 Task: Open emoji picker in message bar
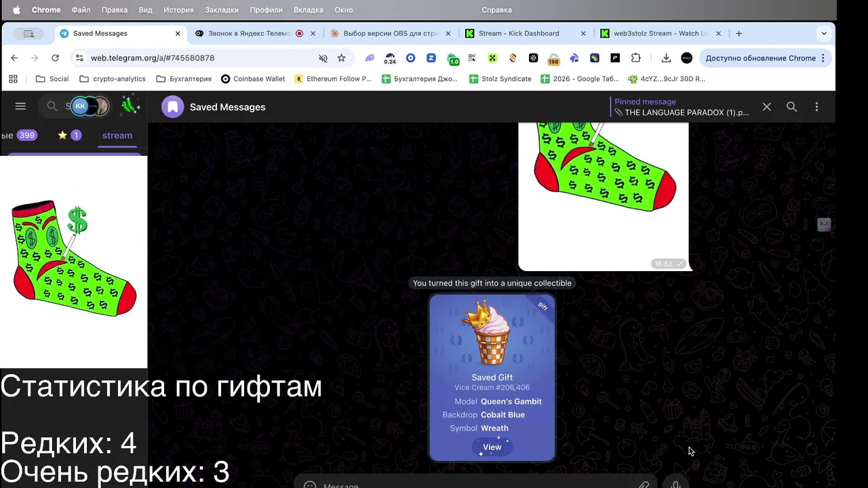[x=310, y=485]
